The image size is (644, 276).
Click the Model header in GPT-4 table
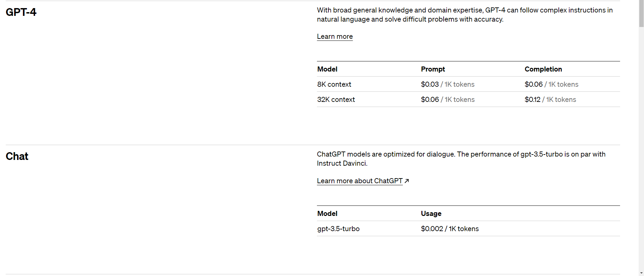(x=327, y=69)
